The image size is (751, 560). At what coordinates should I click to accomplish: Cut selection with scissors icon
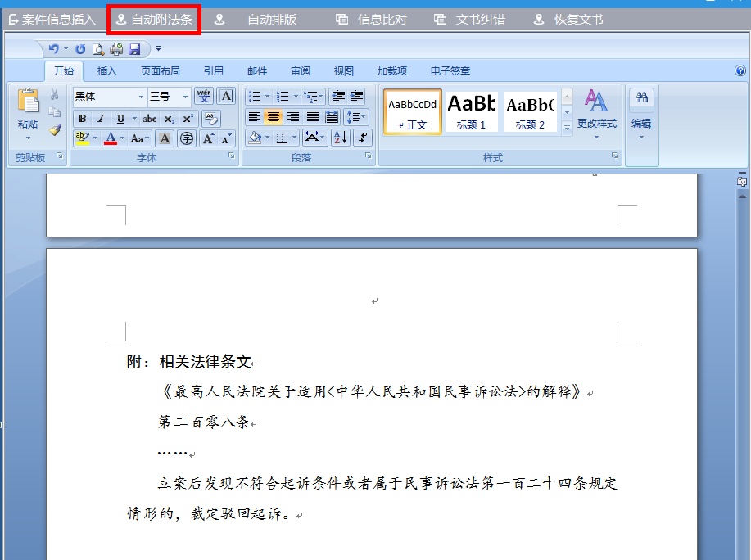(x=55, y=94)
